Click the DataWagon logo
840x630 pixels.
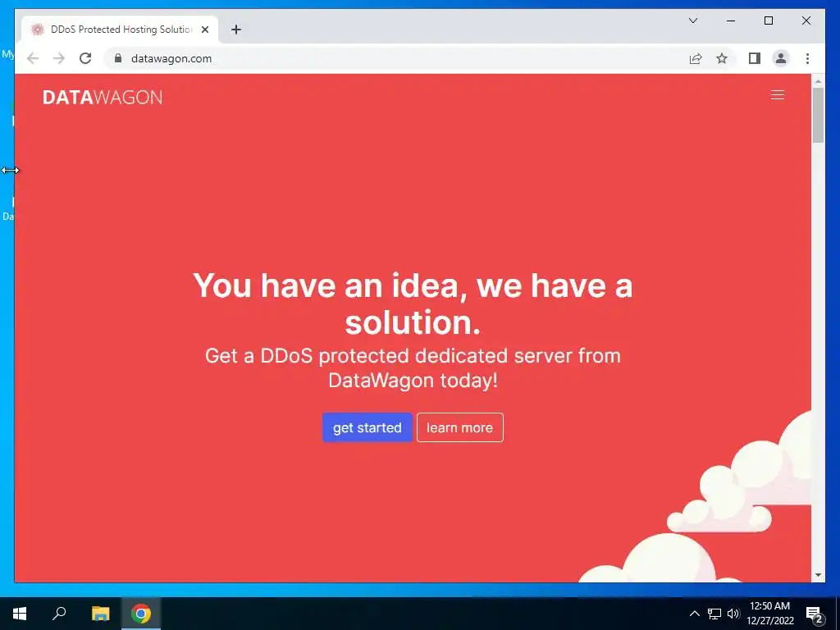coord(103,98)
